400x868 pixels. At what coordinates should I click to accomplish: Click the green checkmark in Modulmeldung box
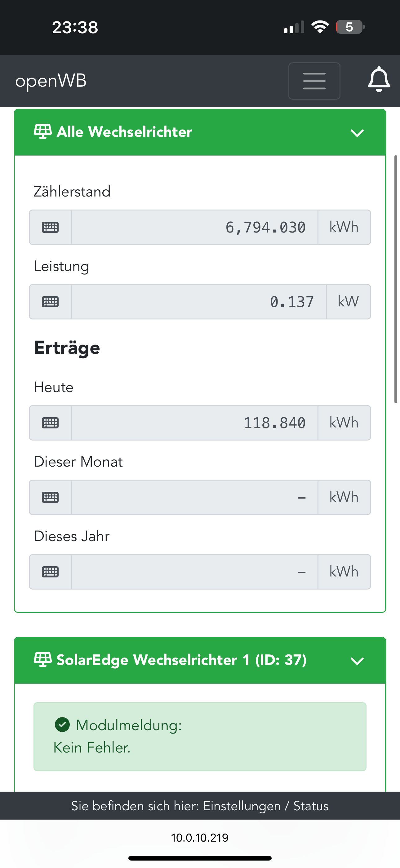pyautogui.click(x=62, y=725)
